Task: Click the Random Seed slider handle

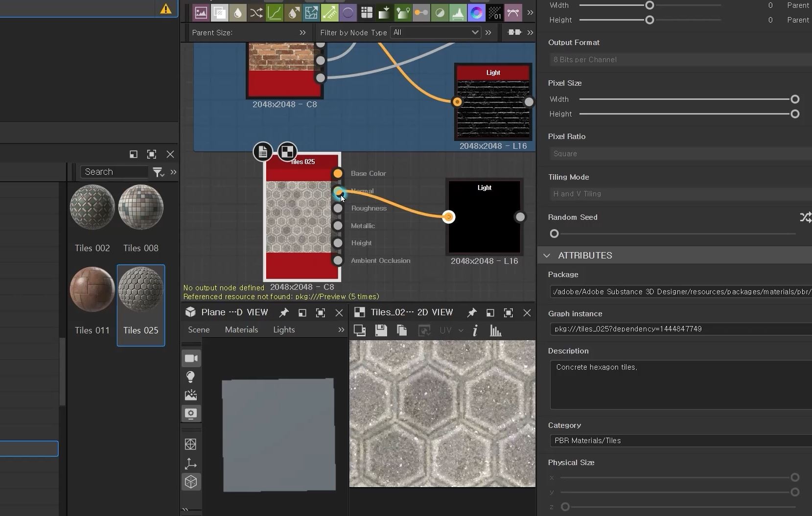Action: 554,234
